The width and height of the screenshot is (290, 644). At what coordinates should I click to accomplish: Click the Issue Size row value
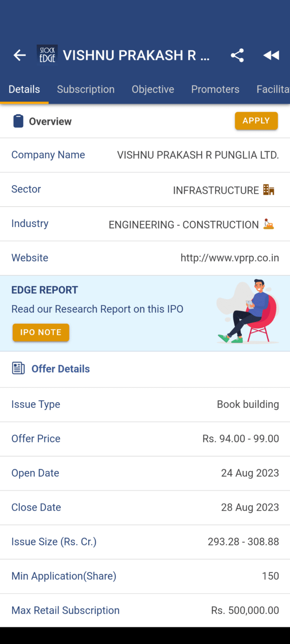pos(243,542)
